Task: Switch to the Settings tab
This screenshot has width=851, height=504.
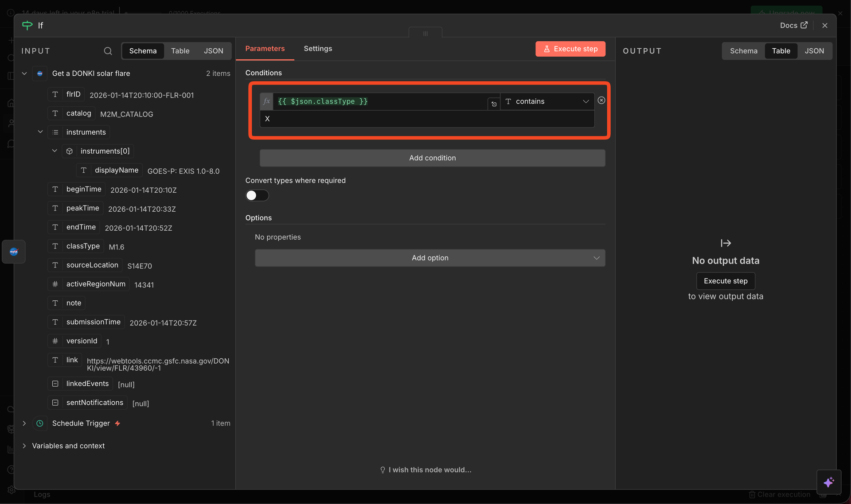Action: [x=317, y=49]
